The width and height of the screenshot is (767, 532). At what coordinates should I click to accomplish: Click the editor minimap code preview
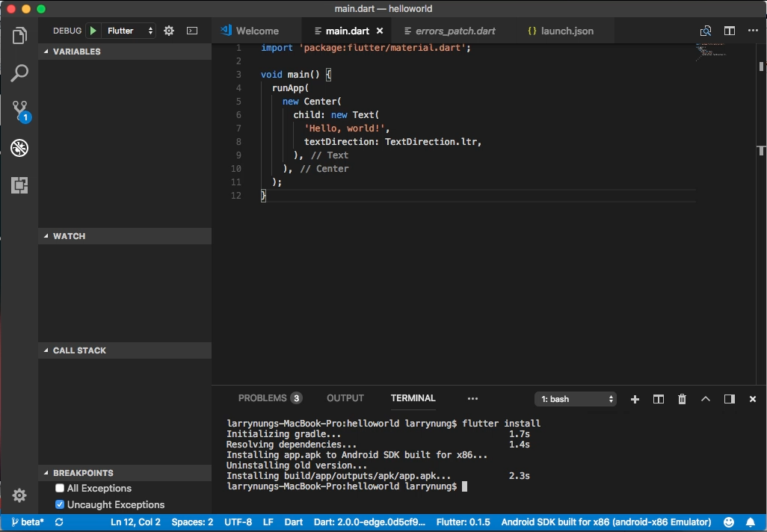point(711,52)
